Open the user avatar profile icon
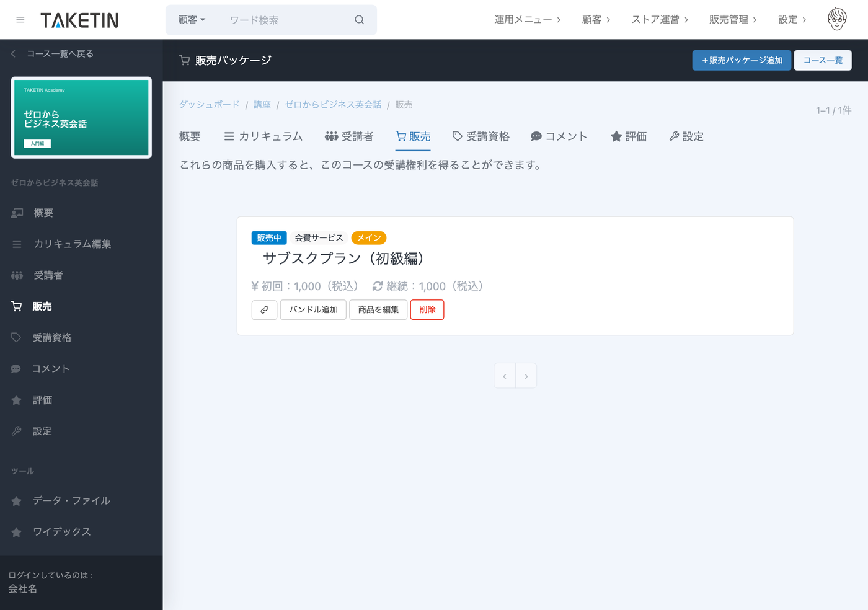Image resolution: width=868 pixels, height=610 pixels. [x=837, y=19]
